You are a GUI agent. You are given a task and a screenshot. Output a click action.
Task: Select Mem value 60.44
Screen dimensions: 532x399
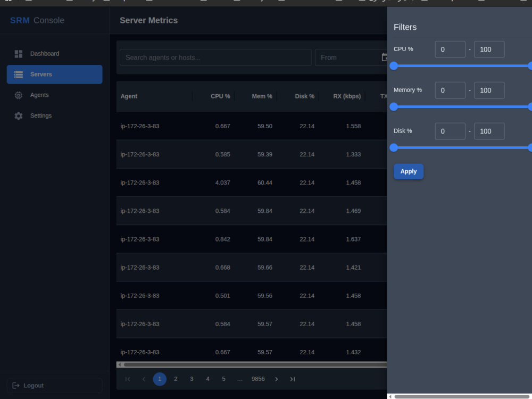[x=264, y=182]
